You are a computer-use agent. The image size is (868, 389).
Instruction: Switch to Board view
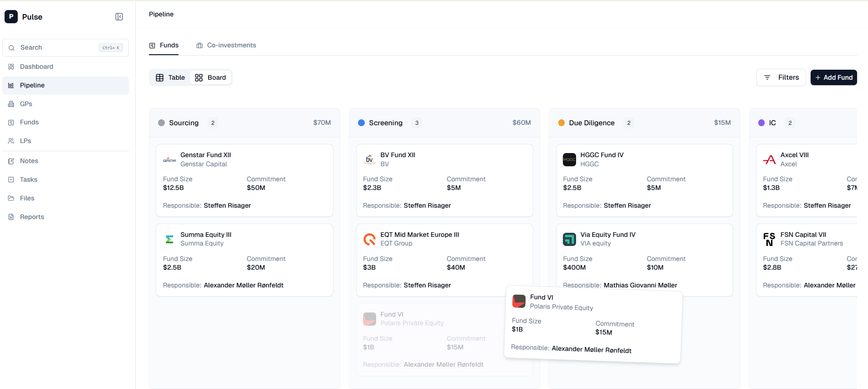click(210, 77)
